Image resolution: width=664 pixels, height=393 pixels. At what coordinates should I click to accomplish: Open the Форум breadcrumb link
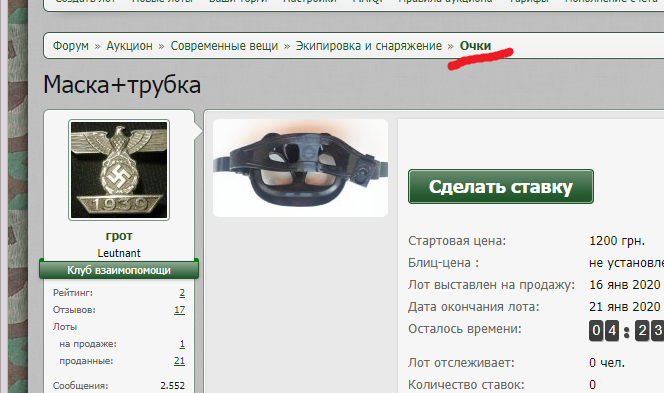71,46
